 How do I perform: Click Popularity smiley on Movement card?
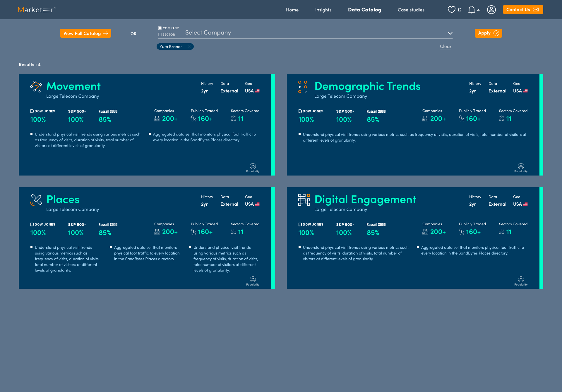click(x=253, y=166)
